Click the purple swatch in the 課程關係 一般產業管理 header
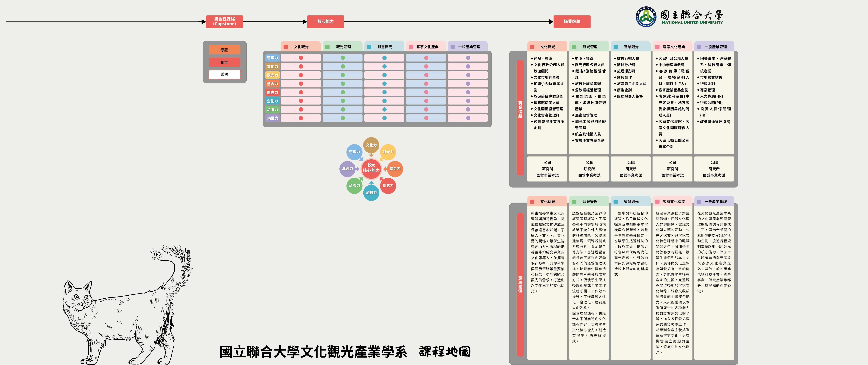 (x=699, y=202)
